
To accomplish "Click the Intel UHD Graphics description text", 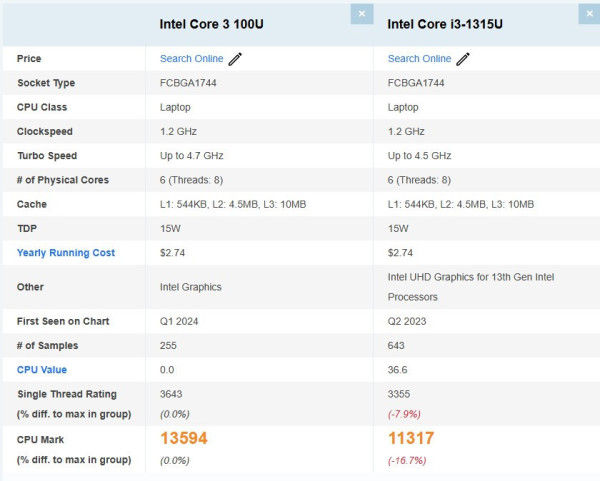I will coord(470,286).
